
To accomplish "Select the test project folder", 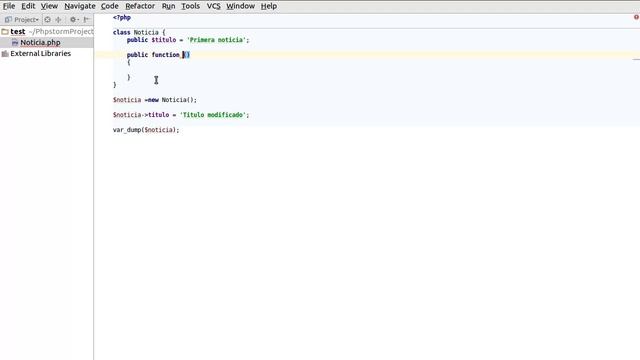I will pos(18,31).
